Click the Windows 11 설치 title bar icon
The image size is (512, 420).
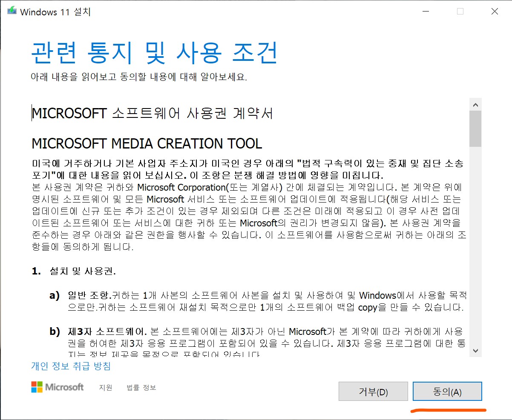(x=12, y=11)
